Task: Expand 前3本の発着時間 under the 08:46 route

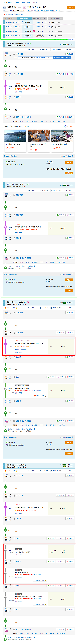Action: click(11, 156)
